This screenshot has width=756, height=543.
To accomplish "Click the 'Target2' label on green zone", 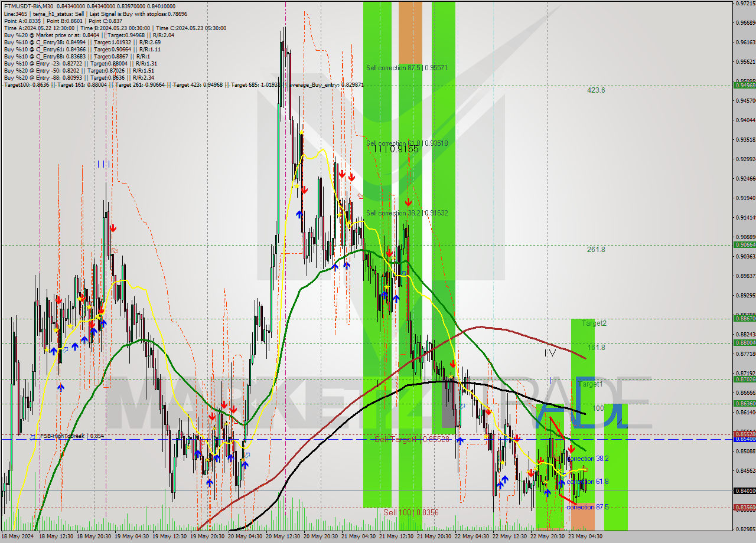I will tap(594, 323).
